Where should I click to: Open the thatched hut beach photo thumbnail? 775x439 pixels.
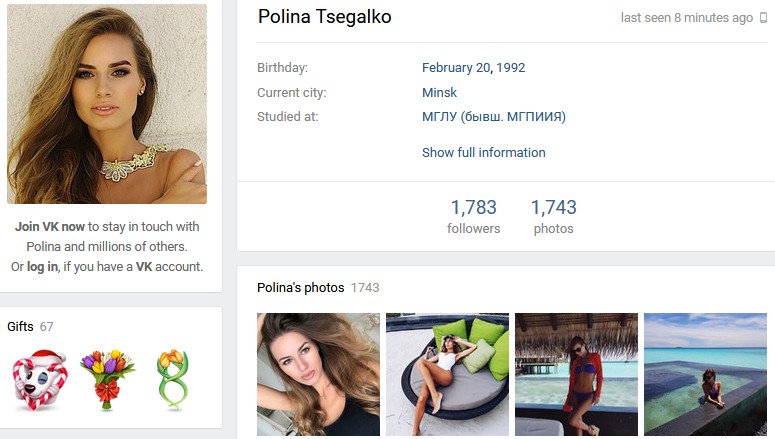coord(576,374)
